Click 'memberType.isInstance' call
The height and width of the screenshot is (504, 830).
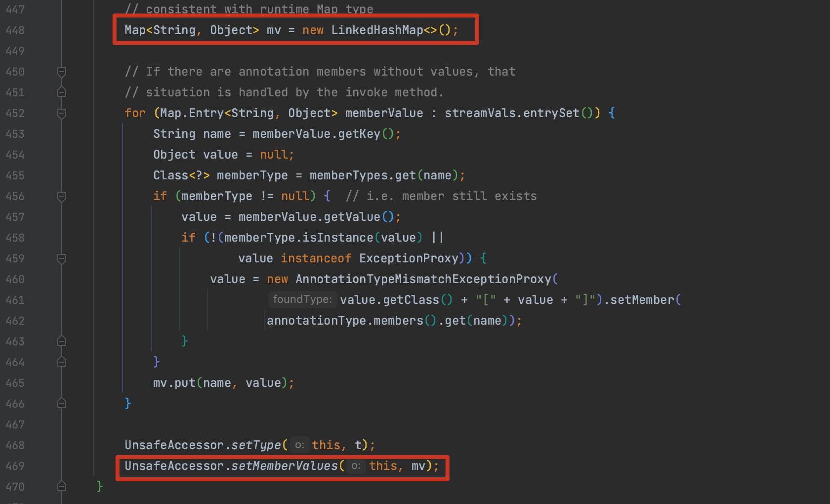point(298,238)
